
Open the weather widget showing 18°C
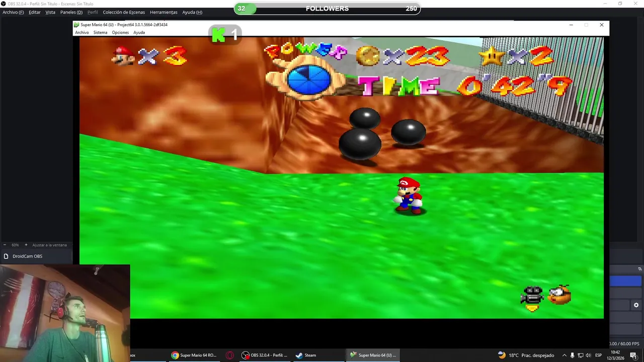pos(526,355)
